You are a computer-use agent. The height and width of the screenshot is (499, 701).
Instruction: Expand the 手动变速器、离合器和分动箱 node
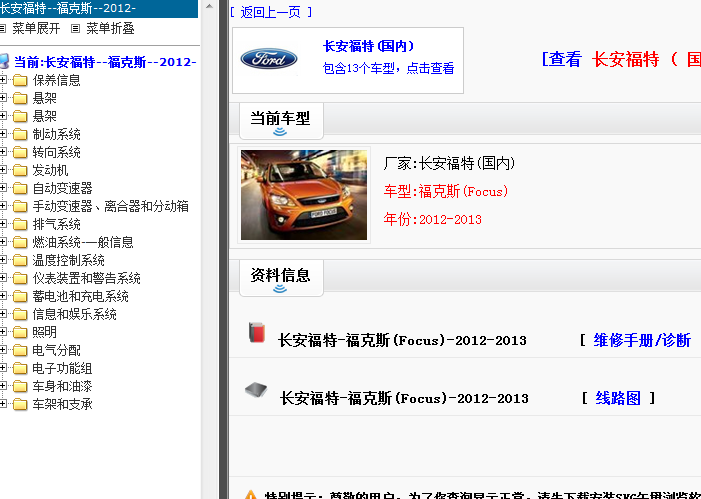coord(3,206)
